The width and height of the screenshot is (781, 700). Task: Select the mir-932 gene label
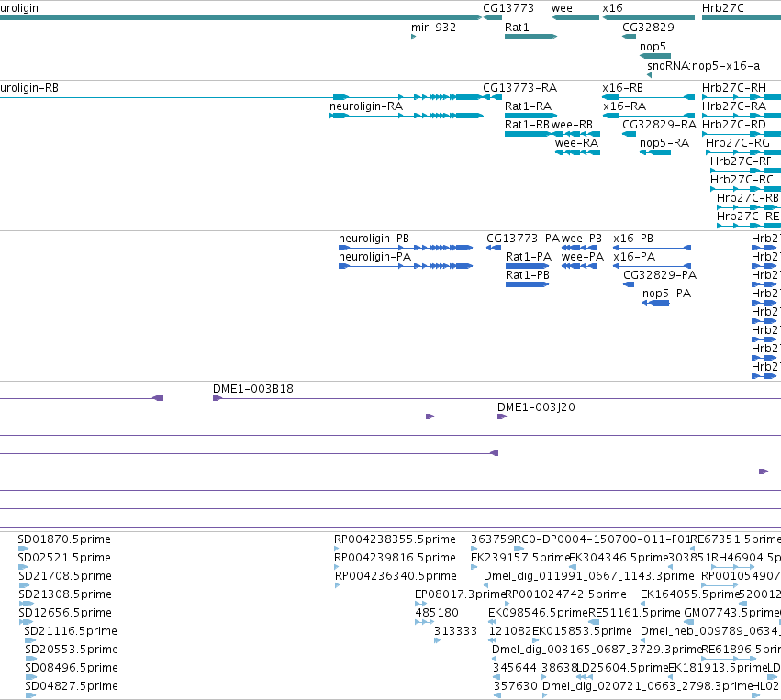(x=433, y=28)
